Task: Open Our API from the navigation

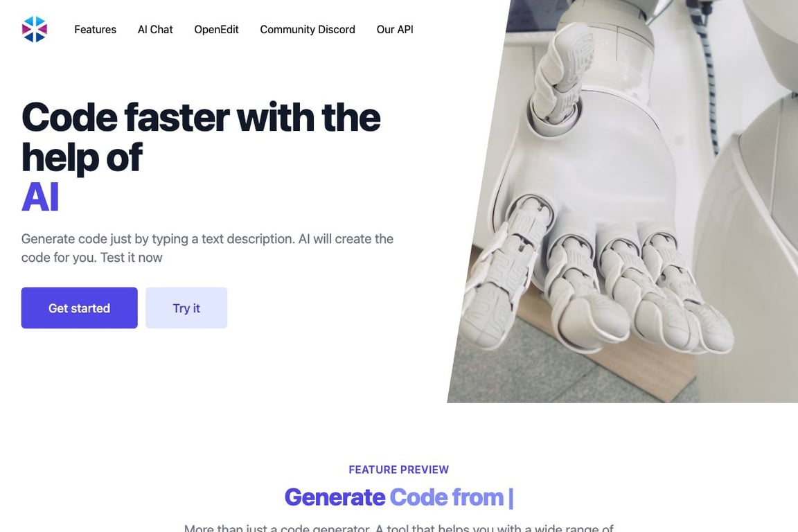Action: [x=395, y=30]
